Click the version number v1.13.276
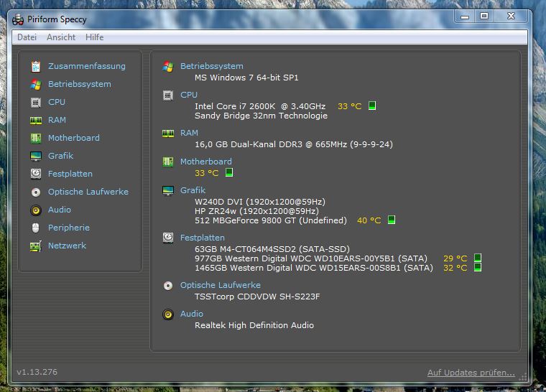The width and height of the screenshot is (546, 392). (x=37, y=372)
